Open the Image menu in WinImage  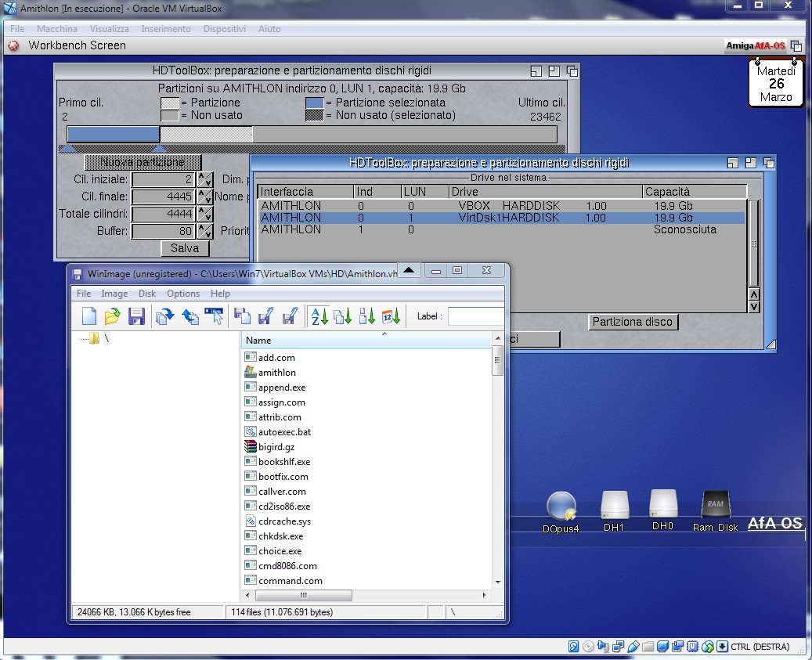[114, 294]
